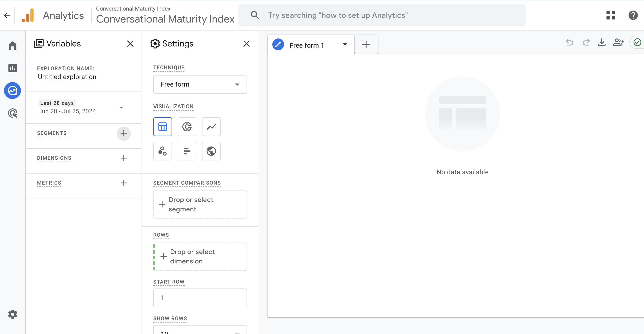The width and height of the screenshot is (644, 334).
Task: Click the No data available message
Action: (x=462, y=172)
